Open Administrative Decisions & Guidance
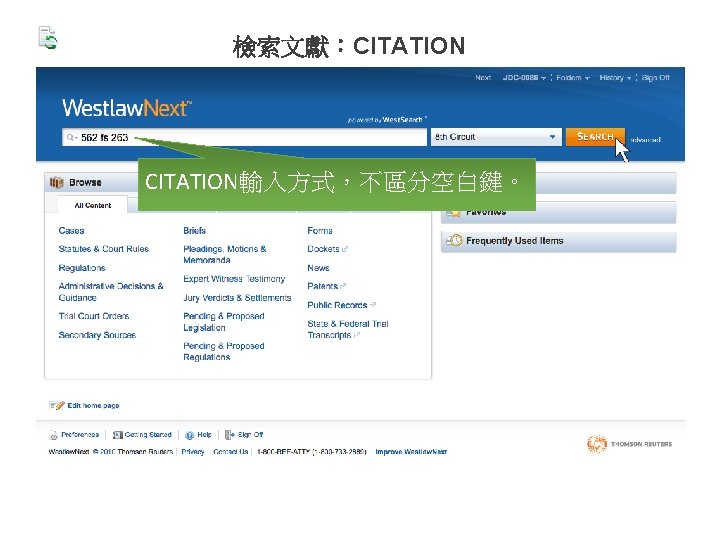 coord(111,292)
